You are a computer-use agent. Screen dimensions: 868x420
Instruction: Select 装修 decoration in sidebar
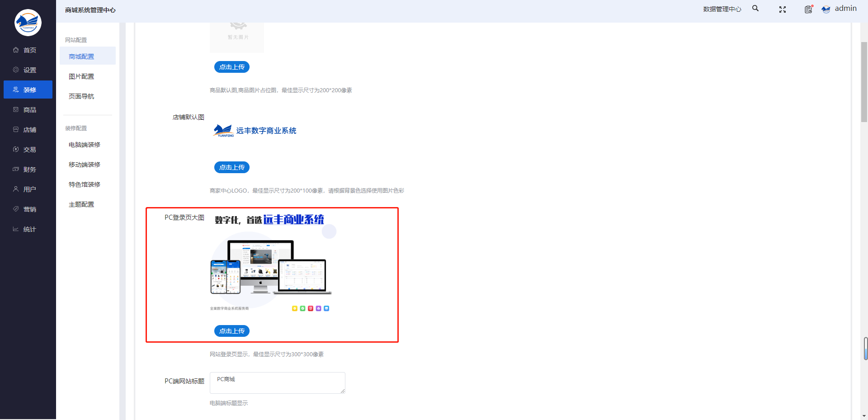point(28,90)
